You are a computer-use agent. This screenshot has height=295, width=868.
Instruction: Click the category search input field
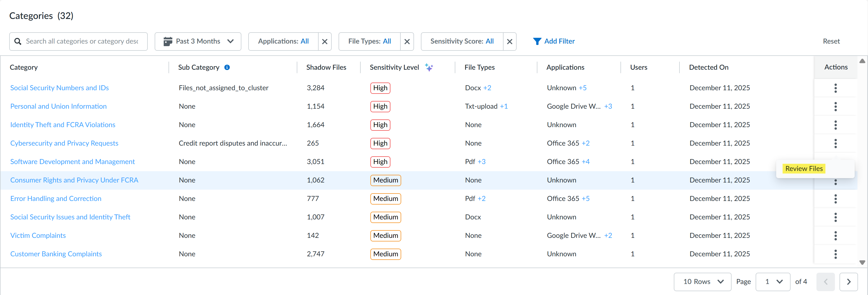[82, 42]
